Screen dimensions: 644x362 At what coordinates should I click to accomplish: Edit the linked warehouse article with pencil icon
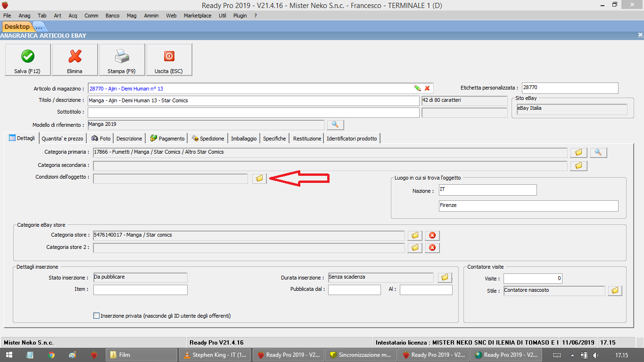(418, 88)
